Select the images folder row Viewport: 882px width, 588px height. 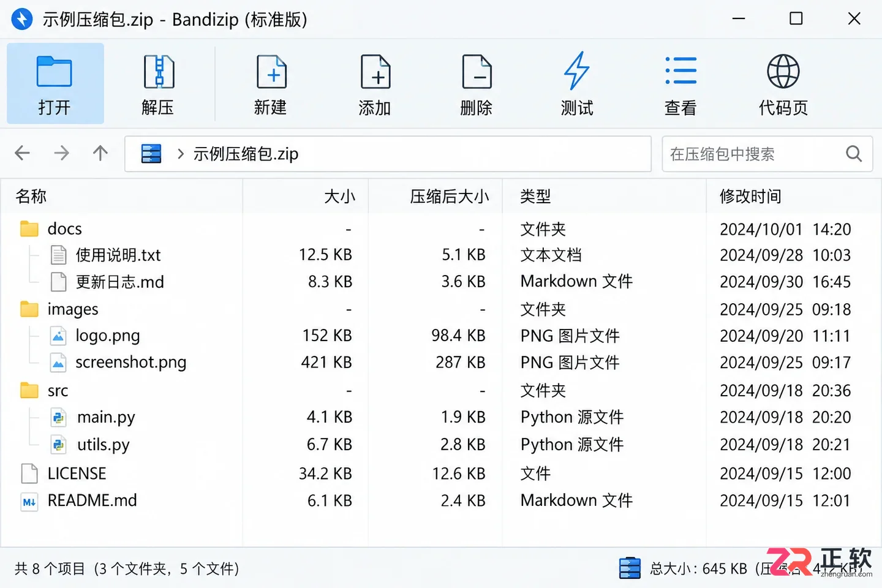[441, 309]
